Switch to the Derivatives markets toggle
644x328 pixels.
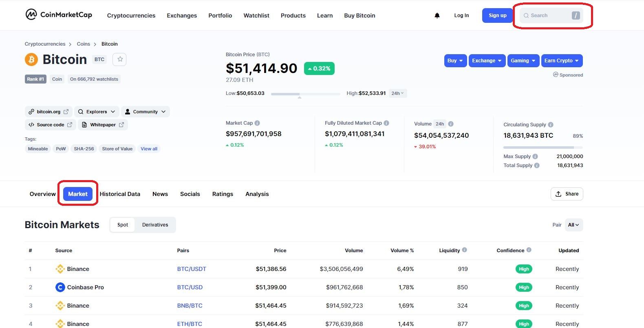click(x=155, y=225)
